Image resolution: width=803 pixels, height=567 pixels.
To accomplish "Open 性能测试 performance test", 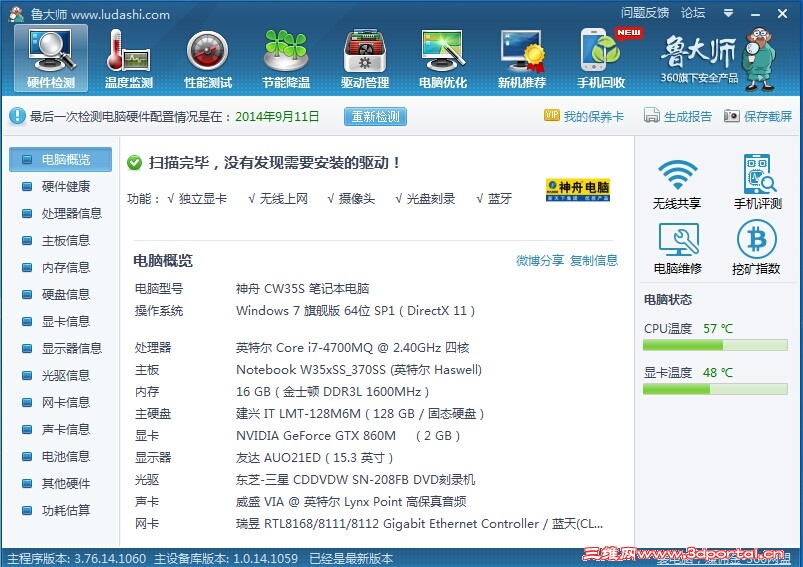I will [208, 58].
